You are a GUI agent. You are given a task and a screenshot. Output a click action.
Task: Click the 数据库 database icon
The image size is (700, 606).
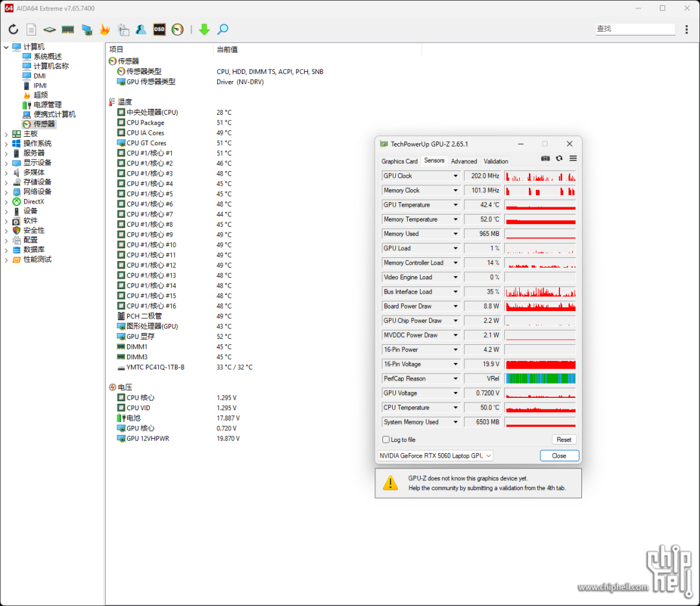[16, 250]
